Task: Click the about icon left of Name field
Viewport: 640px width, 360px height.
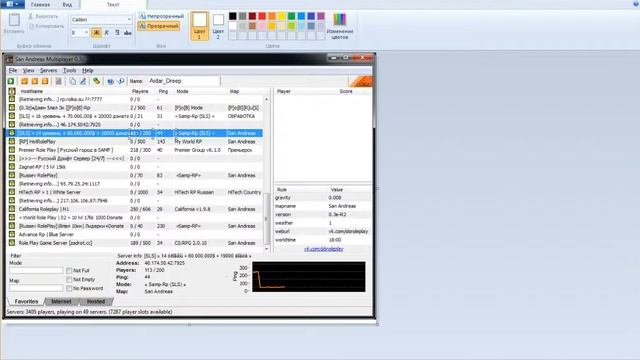Action: pyautogui.click(x=121, y=81)
